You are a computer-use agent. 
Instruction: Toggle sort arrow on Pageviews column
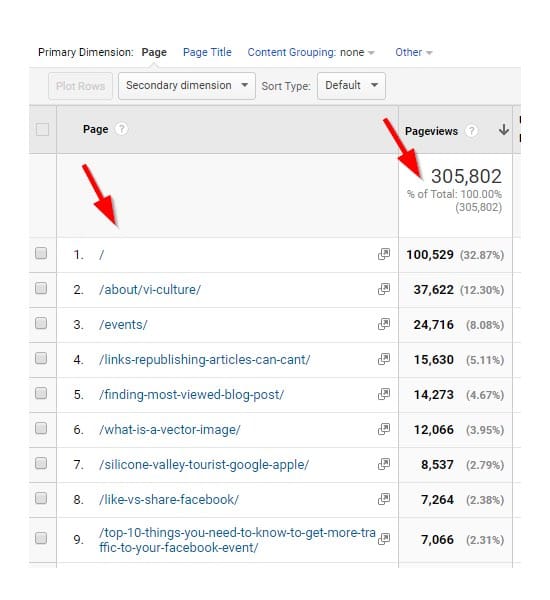coord(504,130)
